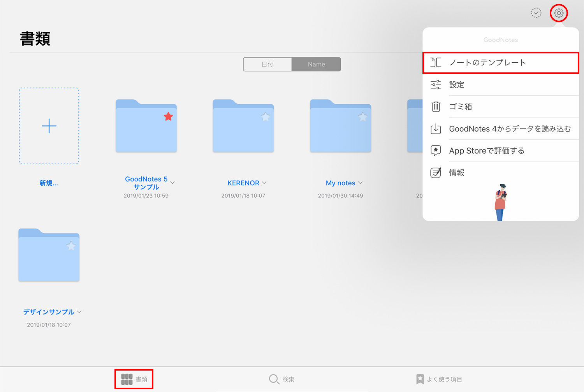Unfavorite GoodNotes 5 サンプル red star
The height and width of the screenshot is (392, 584).
(x=168, y=116)
